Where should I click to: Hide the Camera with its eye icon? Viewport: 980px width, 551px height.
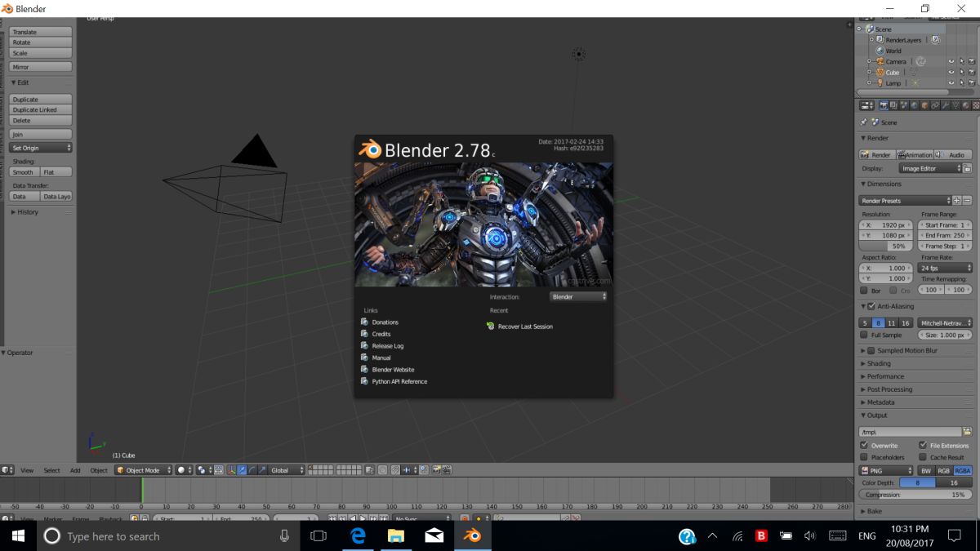click(x=951, y=61)
